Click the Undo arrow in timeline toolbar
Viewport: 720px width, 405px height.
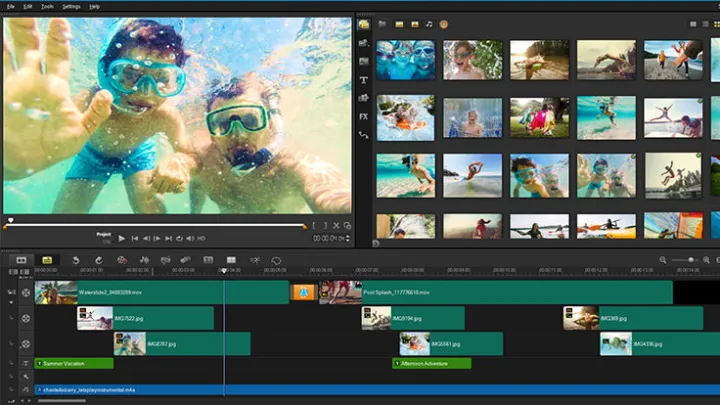(76, 260)
